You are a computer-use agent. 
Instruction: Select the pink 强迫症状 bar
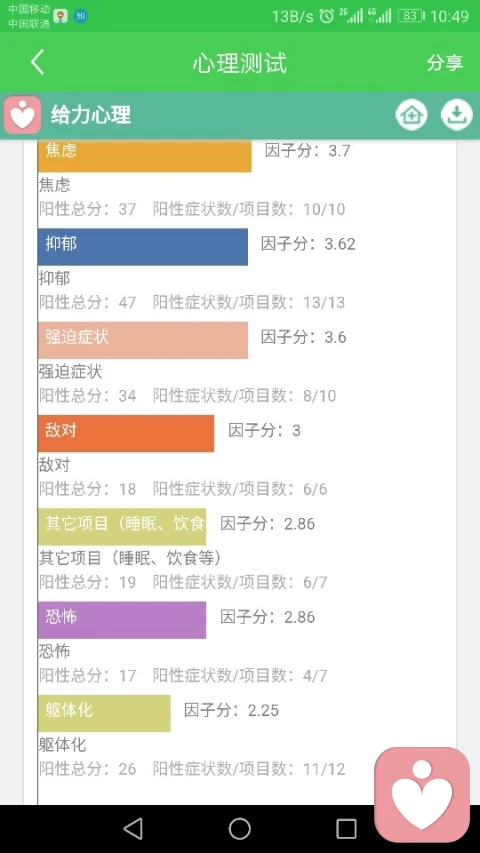point(143,340)
